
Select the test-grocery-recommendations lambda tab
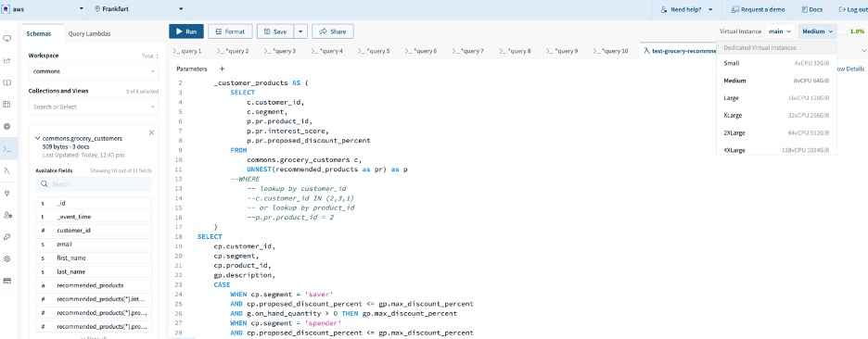click(680, 51)
